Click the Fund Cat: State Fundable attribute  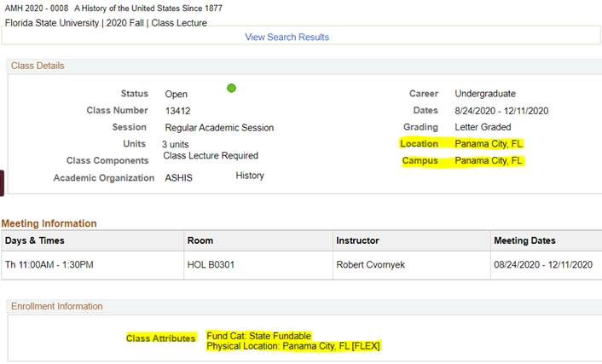tap(258, 336)
